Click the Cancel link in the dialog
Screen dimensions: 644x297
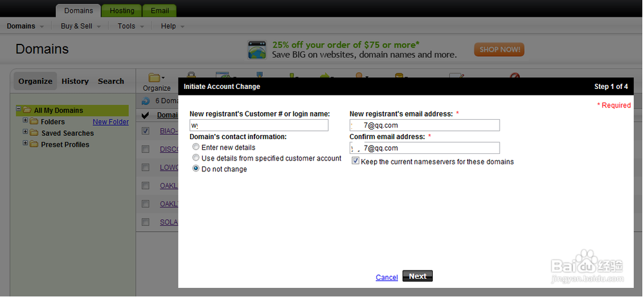[387, 277]
